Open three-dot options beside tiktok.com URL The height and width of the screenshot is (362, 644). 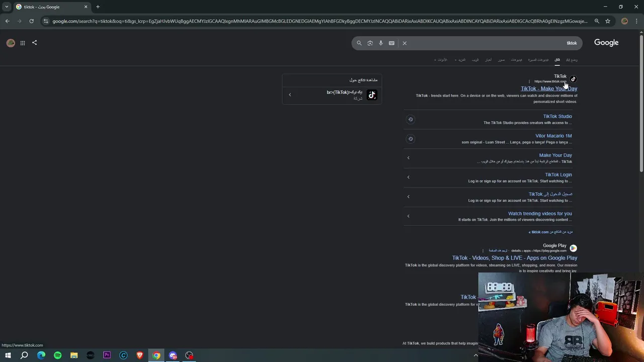point(529,81)
